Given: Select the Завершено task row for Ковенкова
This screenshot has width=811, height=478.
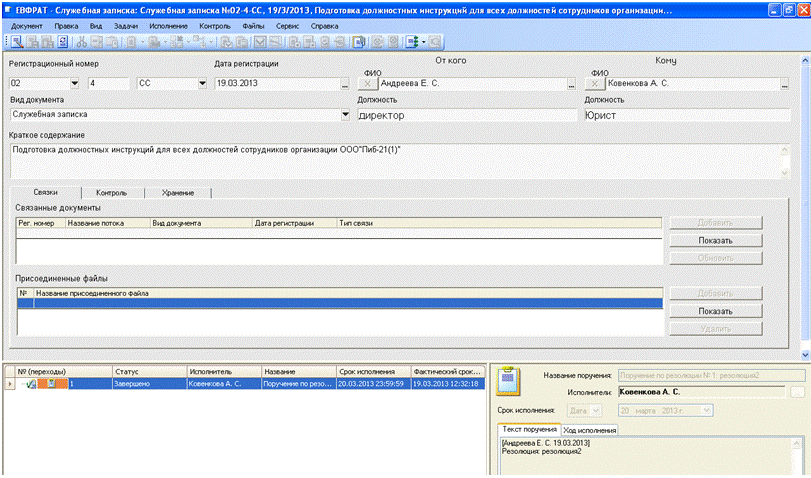Looking at the screenshot, I should 240,383.
